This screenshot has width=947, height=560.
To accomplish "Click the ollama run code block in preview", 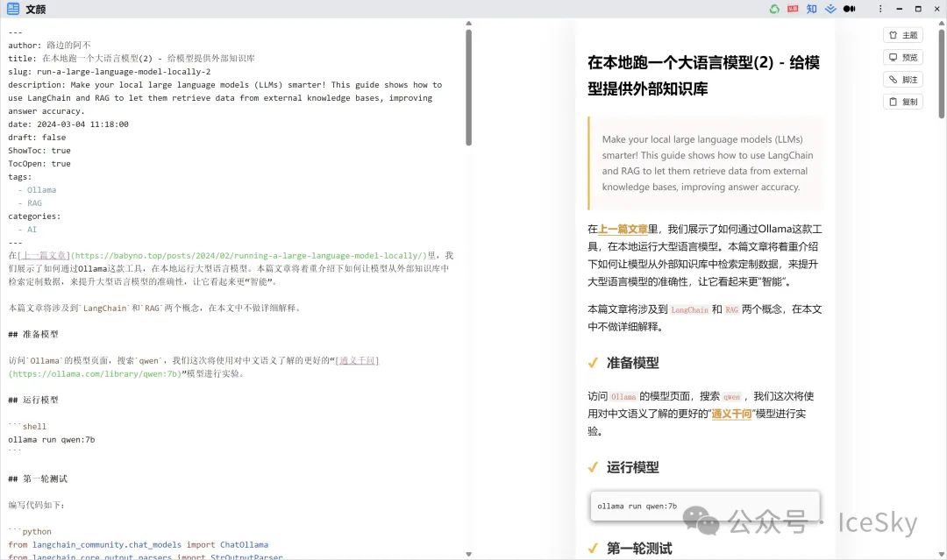I will point(704,506).
